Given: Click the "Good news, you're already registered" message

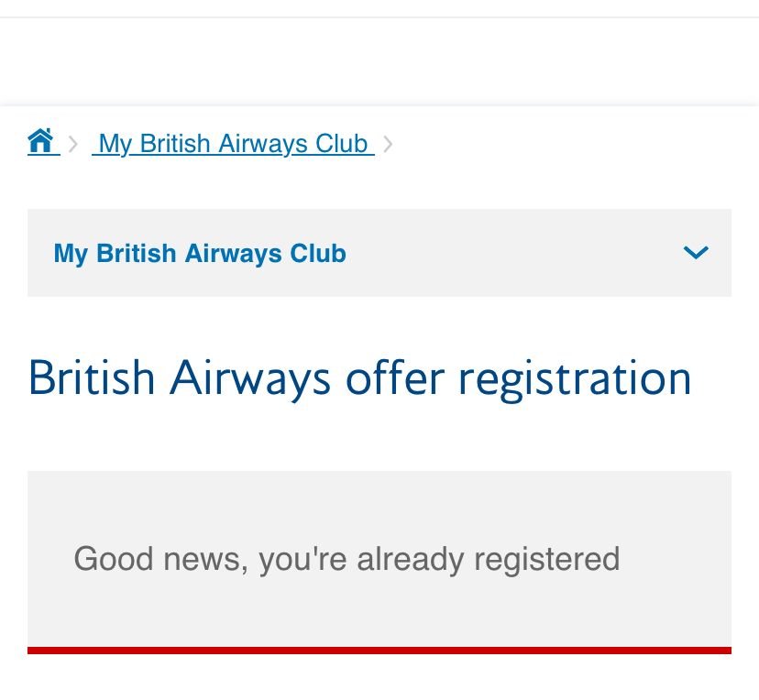Looking at the screenshot, I should (346, 559).
